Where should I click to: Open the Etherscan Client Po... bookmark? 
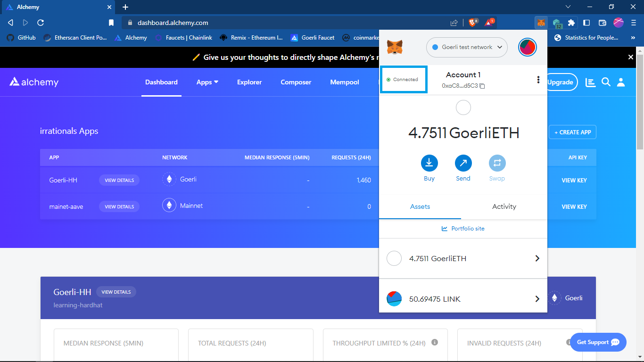click(x=75, y=38)
